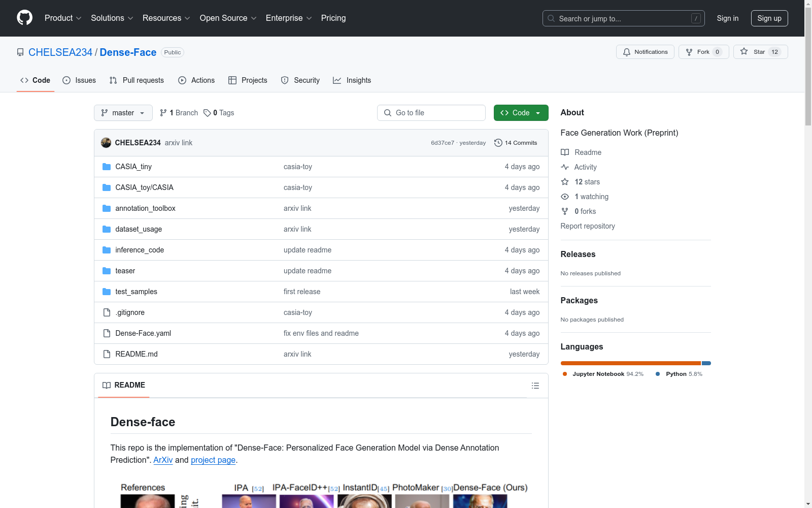This screenshot has width=812, height=508.
Task: Expand the Product menu
Action: click(63, 18)
